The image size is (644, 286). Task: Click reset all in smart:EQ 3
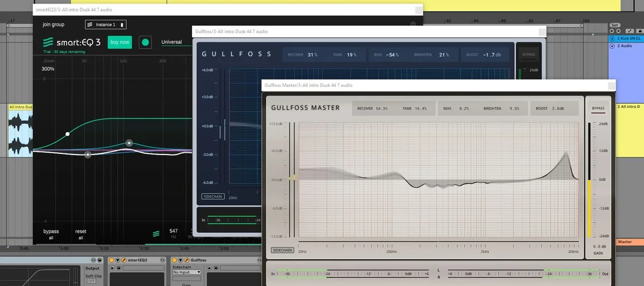(x=80, y=234)
